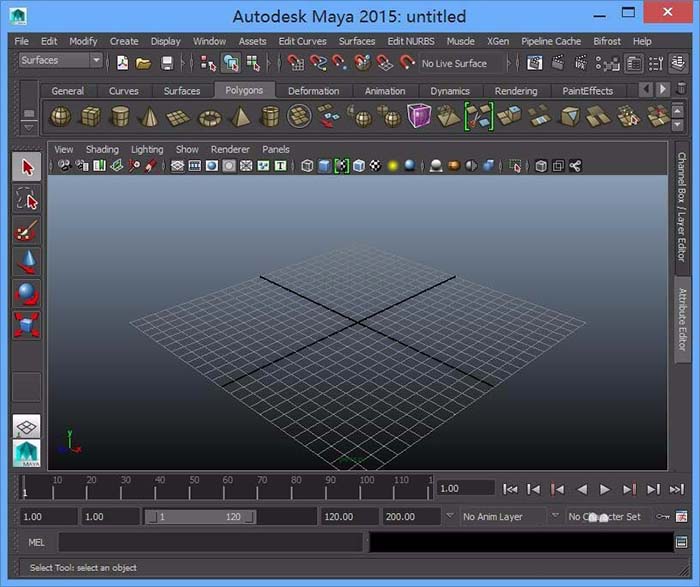Click the MEL command input field
700x587 pixels.
click(x=211, y=542)
